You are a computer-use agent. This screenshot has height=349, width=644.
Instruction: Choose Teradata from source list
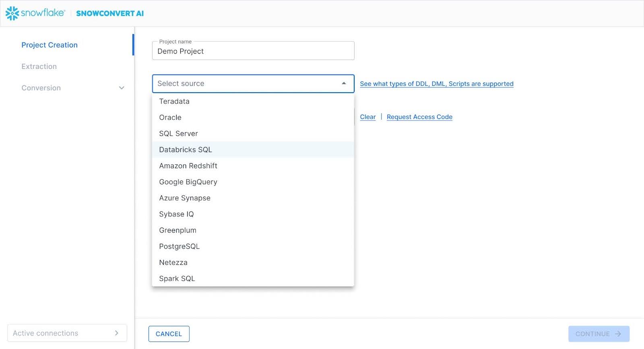tap(174, 101)
